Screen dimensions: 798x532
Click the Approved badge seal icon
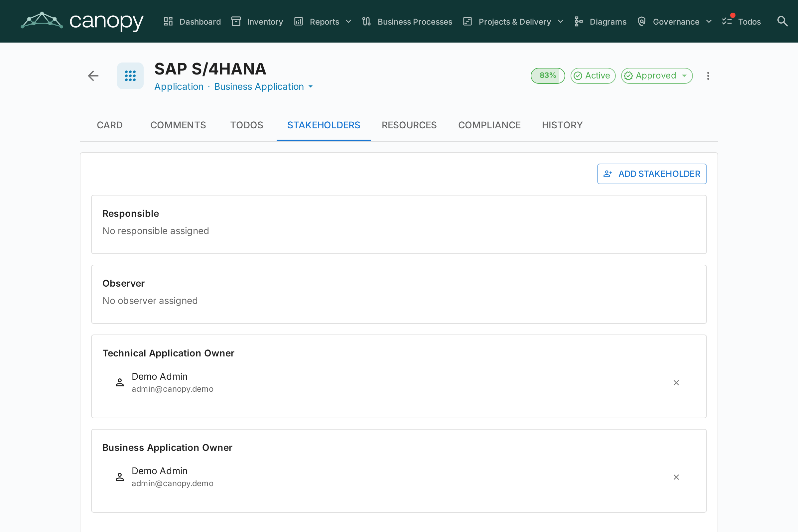point(629,76)
